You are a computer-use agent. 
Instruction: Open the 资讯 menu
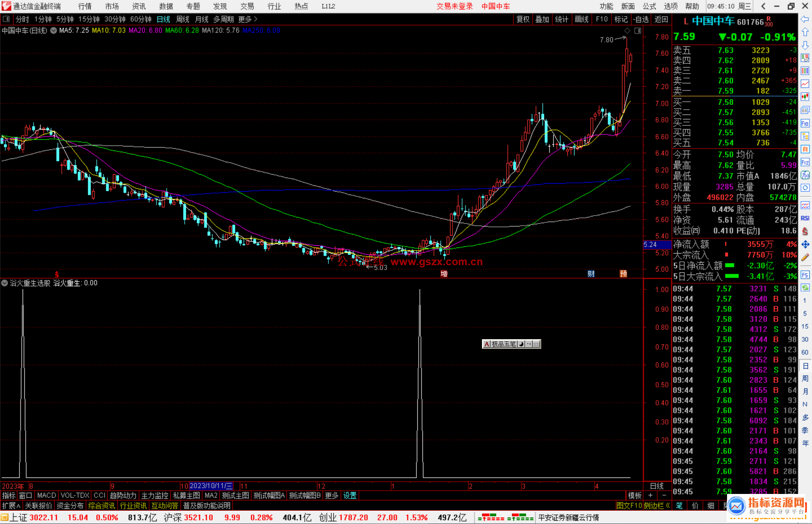coord(139,6)
